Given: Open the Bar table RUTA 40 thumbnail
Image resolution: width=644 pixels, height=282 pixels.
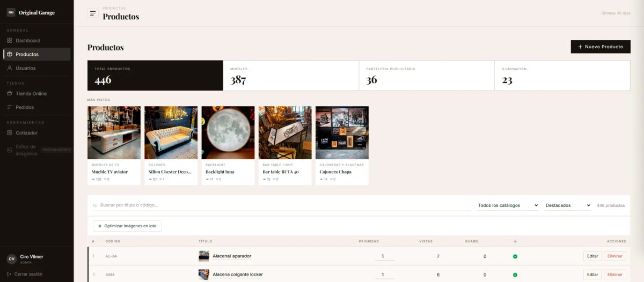Looking at the screenshot, I should [x=285, y=132].
